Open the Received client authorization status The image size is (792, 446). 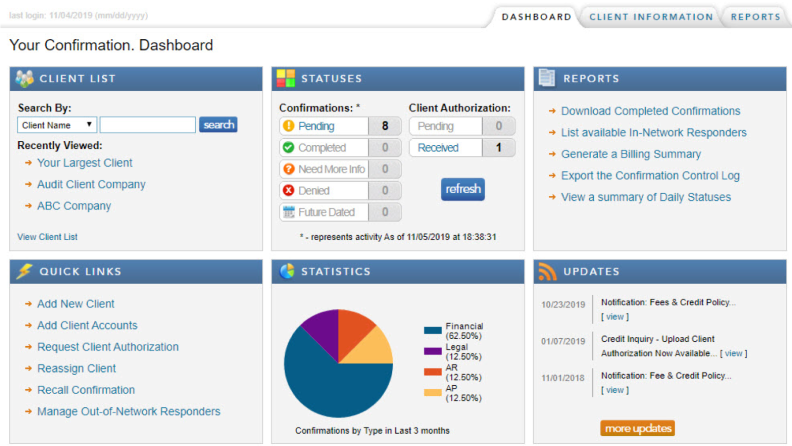point(438,148)
